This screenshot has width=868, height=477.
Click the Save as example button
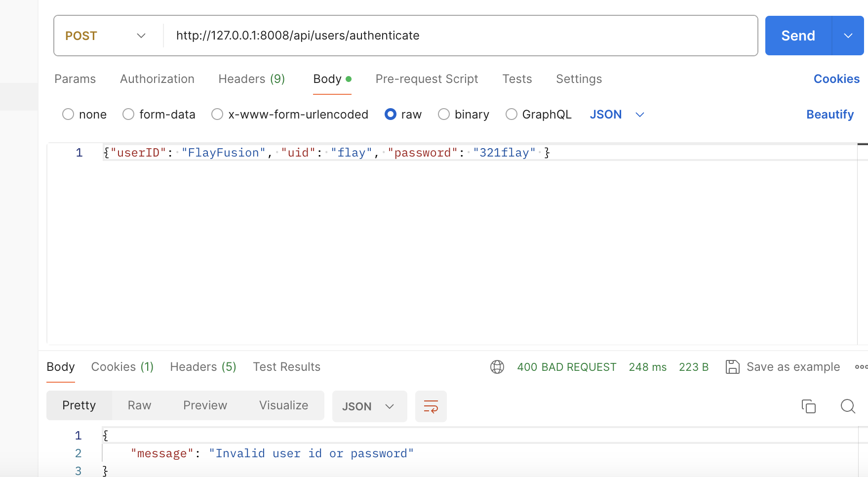[783, 367]
